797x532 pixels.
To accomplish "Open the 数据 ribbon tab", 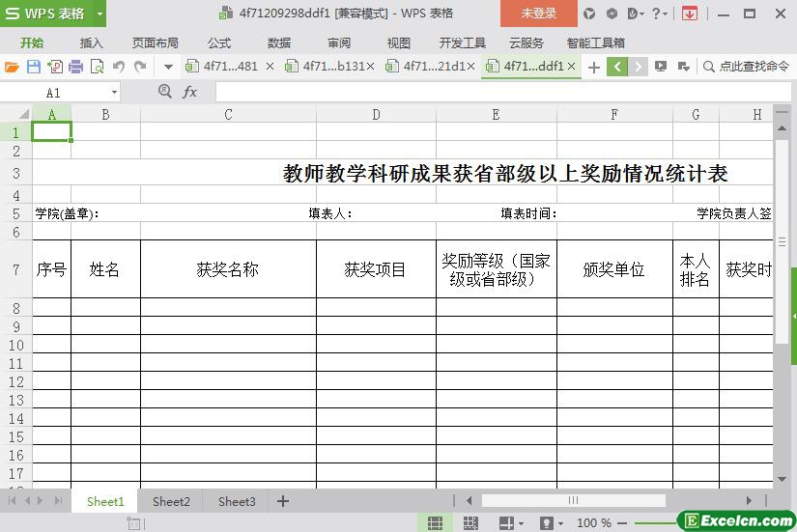I will click(279, 43).
